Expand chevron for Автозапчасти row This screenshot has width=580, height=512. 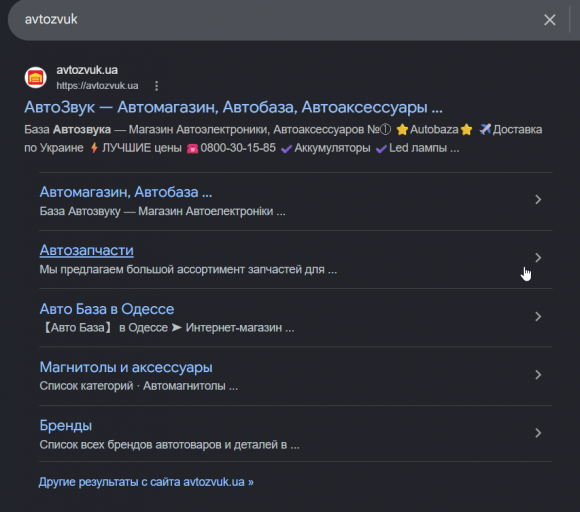click(x=538, y=258)
